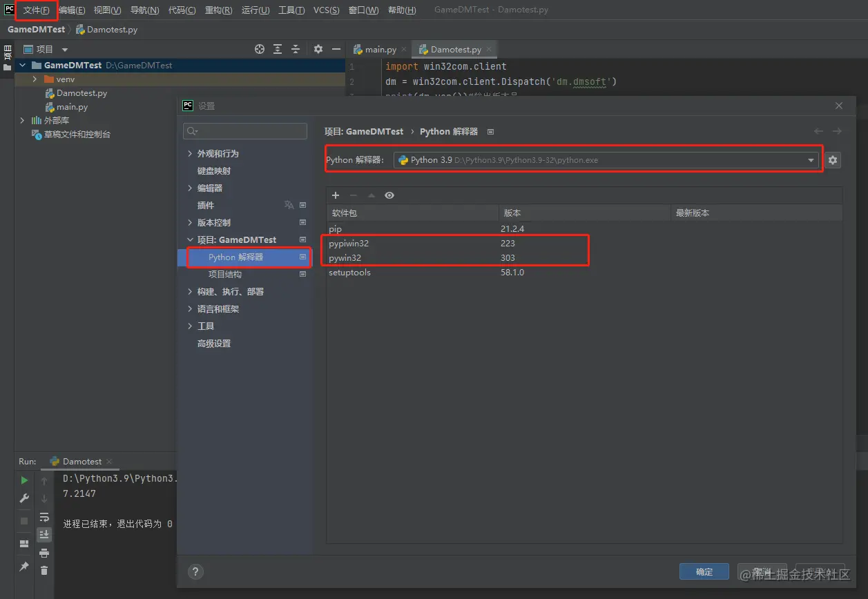Expand 版本控制 settings group
The image size is (868, 599).
coord(190,222)
